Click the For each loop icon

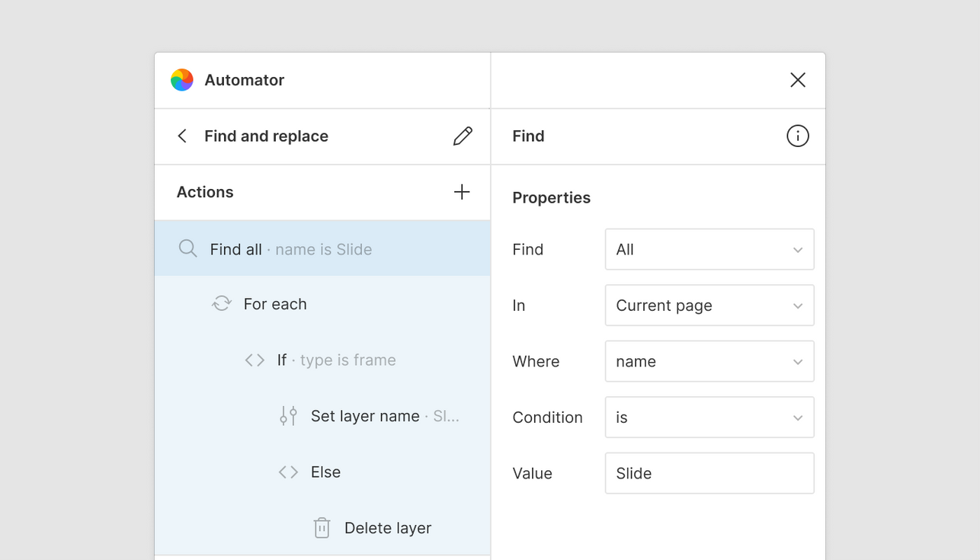click(x=222, y=304)
